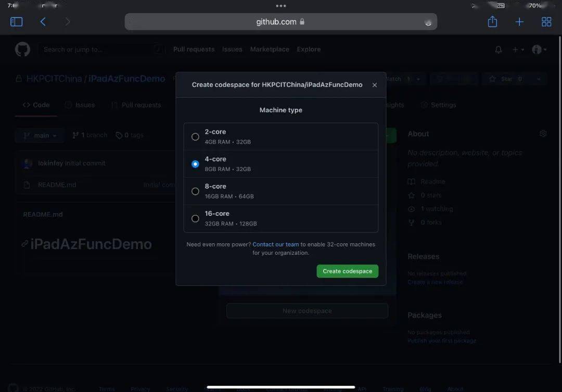This screenshot has width=562, height=392.
Task: Open the notifications bell
Action: click(x=498, y=49)
